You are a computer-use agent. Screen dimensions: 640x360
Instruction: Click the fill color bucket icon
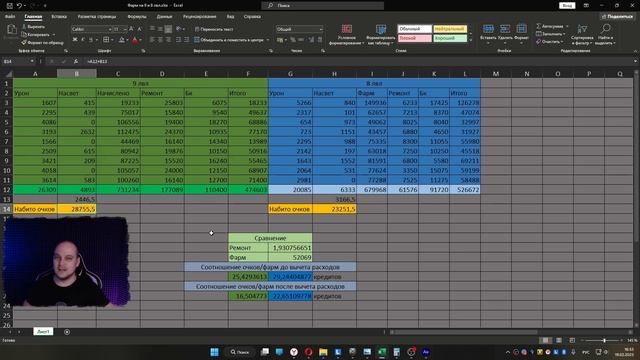122,40
